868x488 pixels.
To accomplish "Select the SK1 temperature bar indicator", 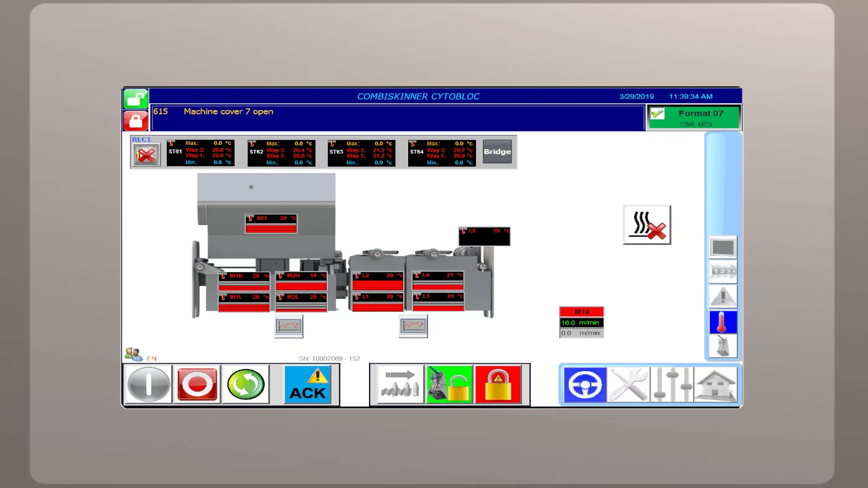I will pyautogui.click(x=271, y=224).
